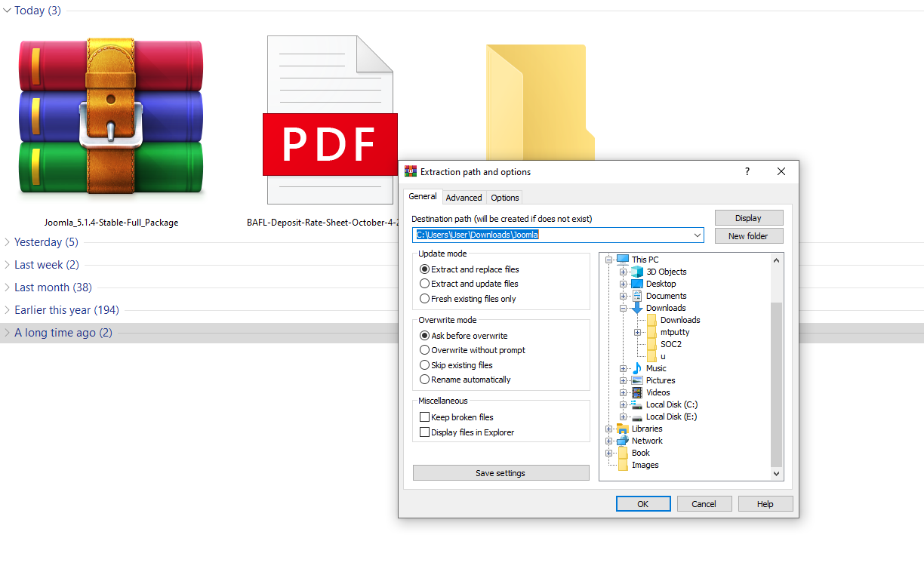Click the This PC computer icon in tree
The height and width of the screenshot is (578, 924).
[623, 260]
